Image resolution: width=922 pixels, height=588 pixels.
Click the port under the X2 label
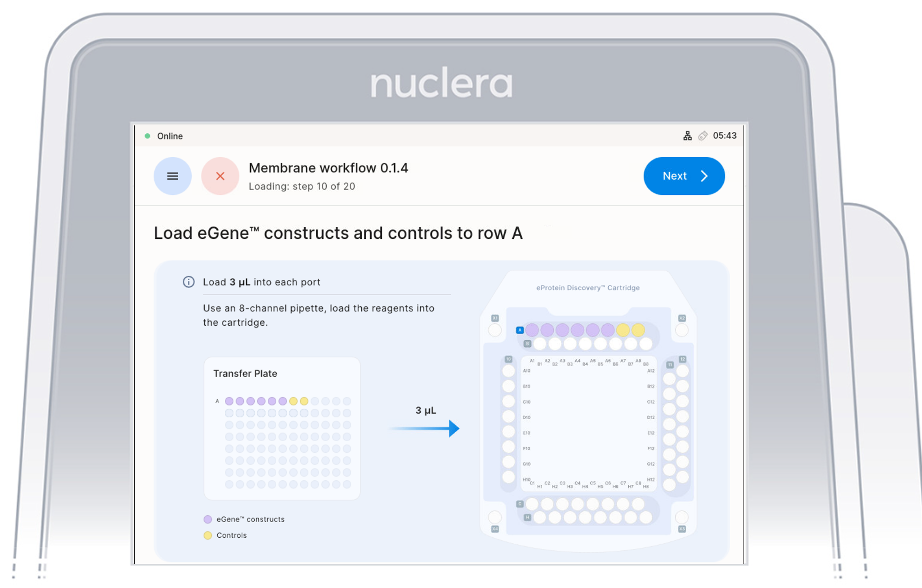click(x=682, y=330)
